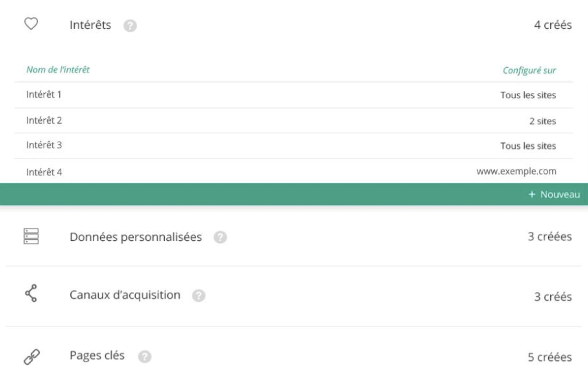
Task: Click the heart icon beside Intérêts
Action: [x=31, y=24]
